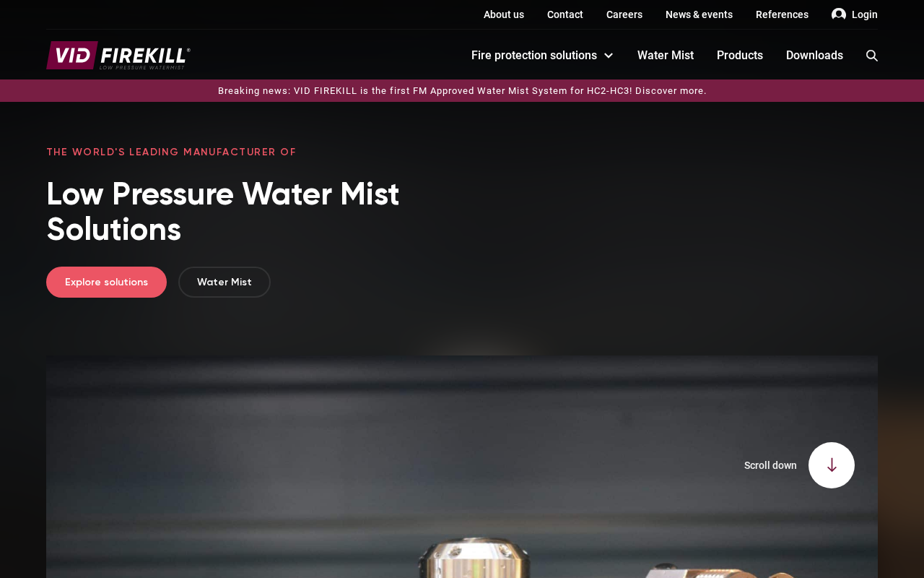Open the Downloads navigation item
Screen dimensions: 924x578
[x=814, y=56]
